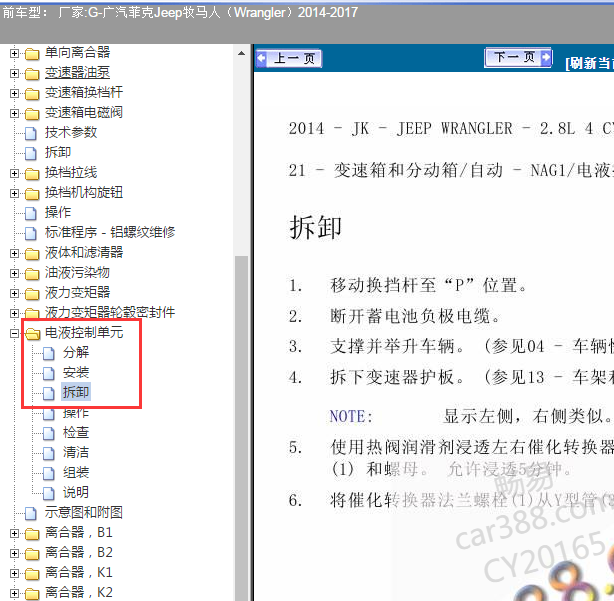This screenshot has width=614, height=601.
Task: Expand the 离合器，B2 tree node
Action: point(14,553)
